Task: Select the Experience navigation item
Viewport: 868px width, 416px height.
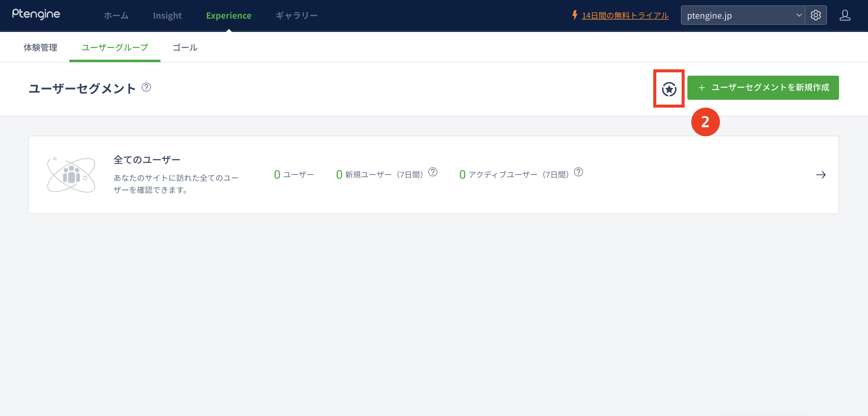Action: coord(228,15)
